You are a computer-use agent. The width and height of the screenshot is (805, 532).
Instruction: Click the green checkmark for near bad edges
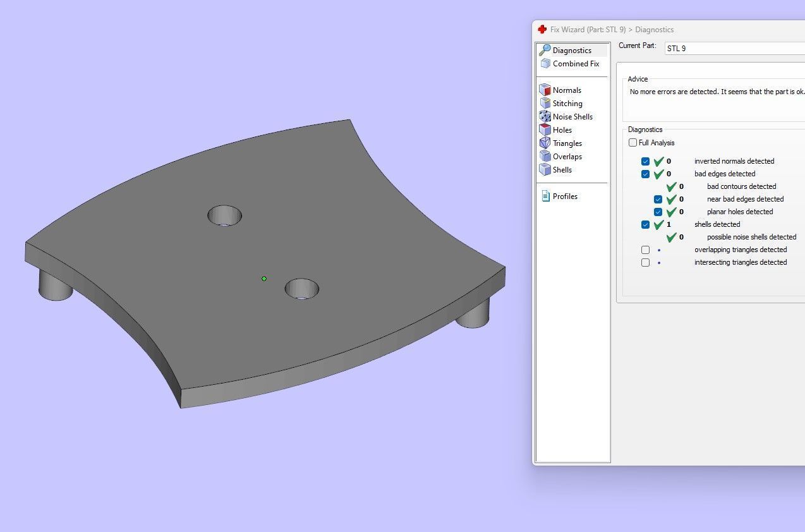click(x=672, y=198)
